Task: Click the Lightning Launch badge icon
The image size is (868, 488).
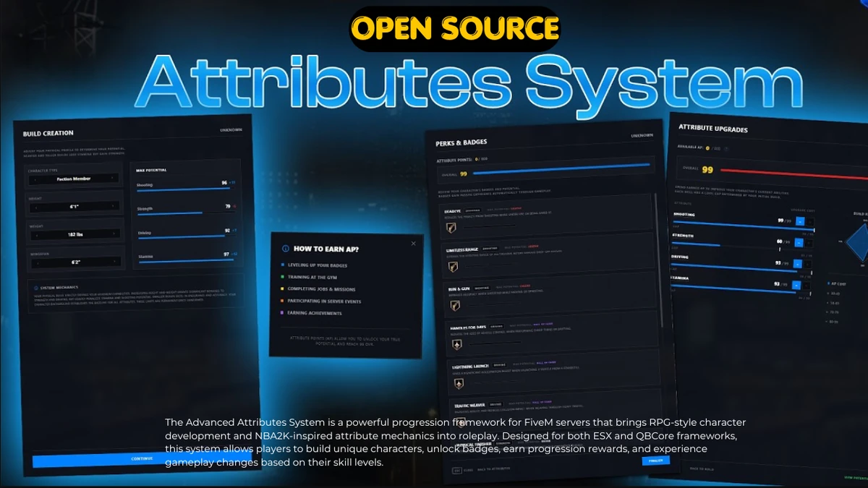Action: pos(460,384)
